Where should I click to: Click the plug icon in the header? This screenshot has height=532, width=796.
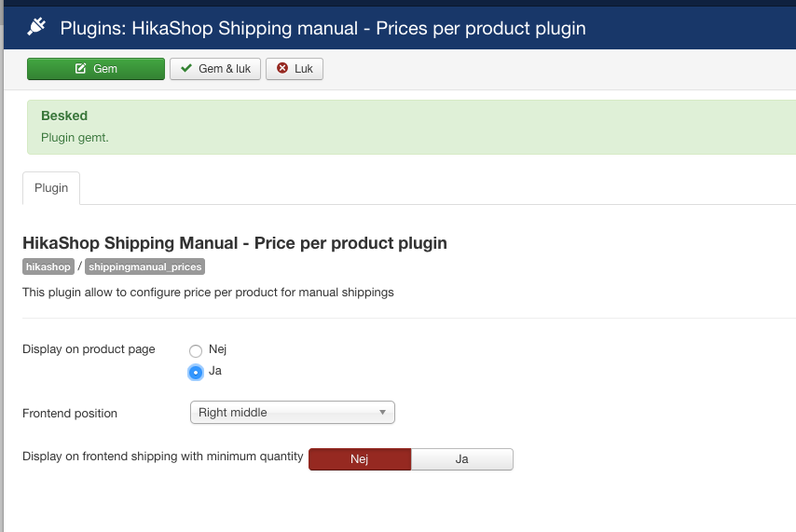click(x=36, y=27)
